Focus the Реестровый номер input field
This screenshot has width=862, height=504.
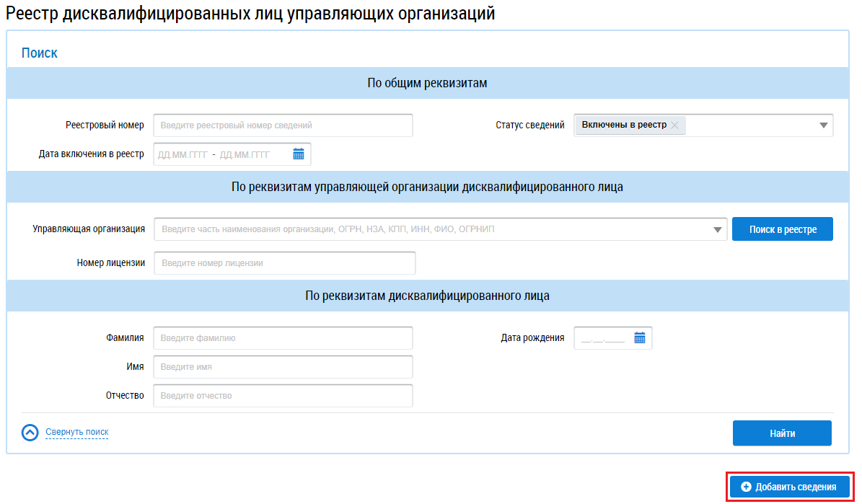(283, 125)
